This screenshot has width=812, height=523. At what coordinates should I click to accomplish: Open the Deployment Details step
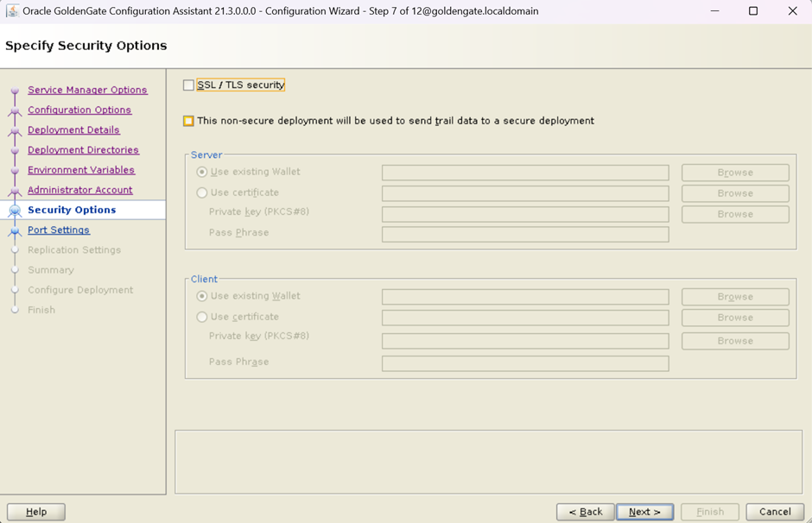coord(73,130)
